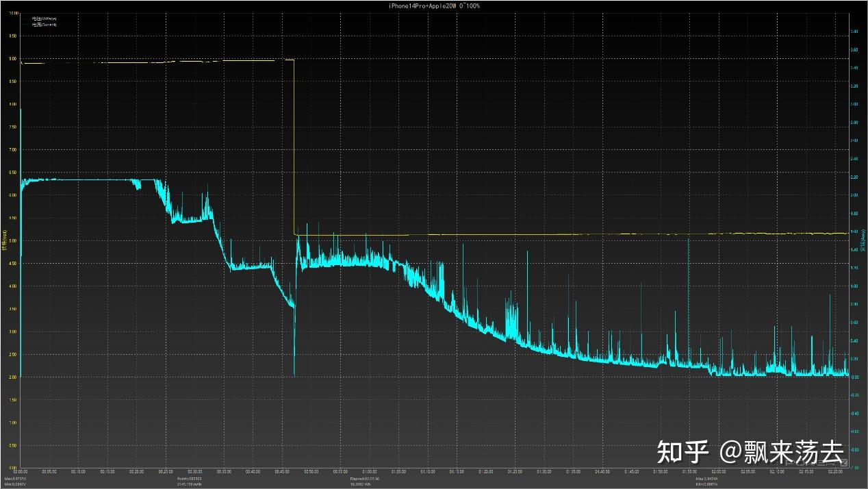Click the 10.3092 Wh energy readout
Image resolution: width=868 pixels, height=489 pixels.
pos(360,484)
